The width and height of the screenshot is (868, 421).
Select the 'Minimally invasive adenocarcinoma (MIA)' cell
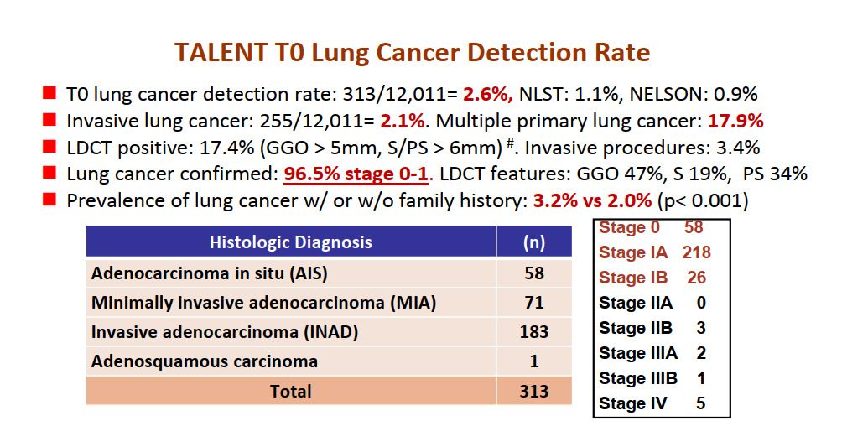coord(263,303)
